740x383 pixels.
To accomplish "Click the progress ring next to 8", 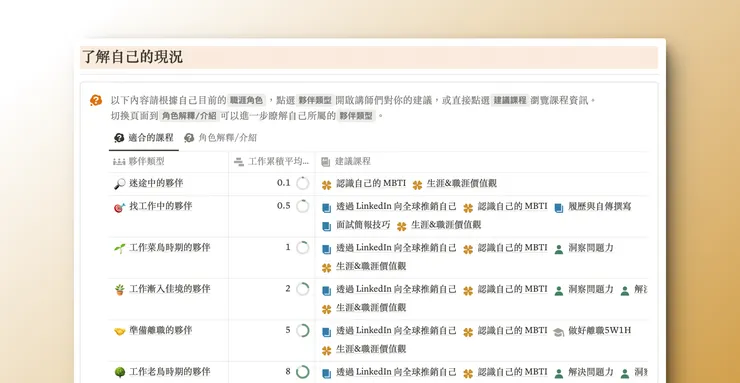I will coord(303,372).
